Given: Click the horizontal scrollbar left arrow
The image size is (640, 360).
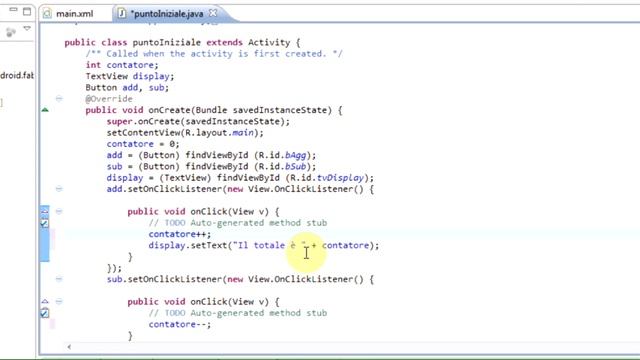Looking at the screenshot, I should pyautogui.click(x=69, y=347).
